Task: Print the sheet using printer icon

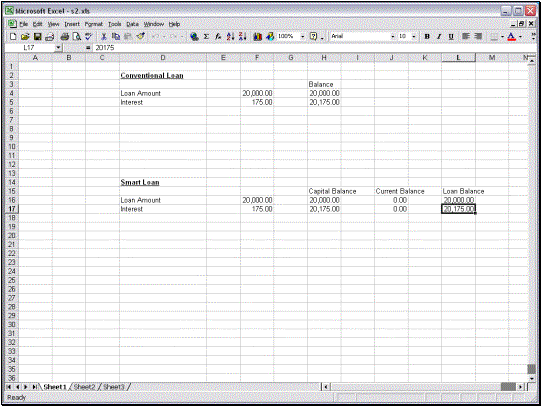Action: pos(65,36)
